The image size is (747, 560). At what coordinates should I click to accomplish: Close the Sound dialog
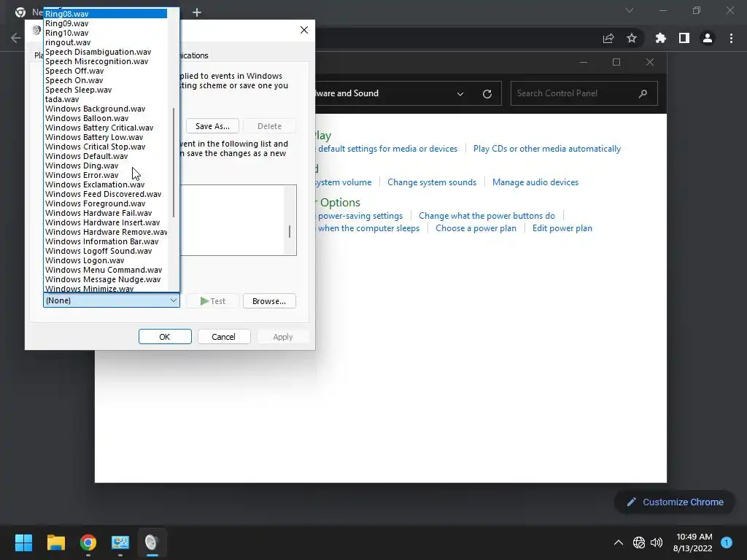click(304, 30)
